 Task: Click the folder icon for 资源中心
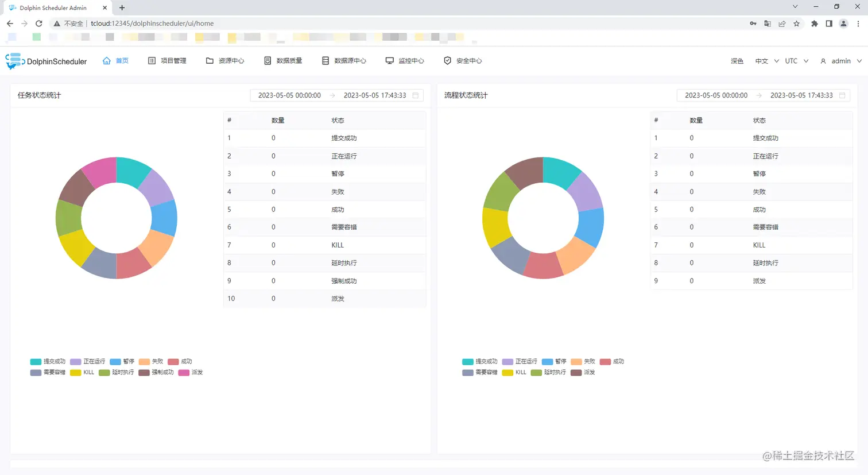[210, 61]
